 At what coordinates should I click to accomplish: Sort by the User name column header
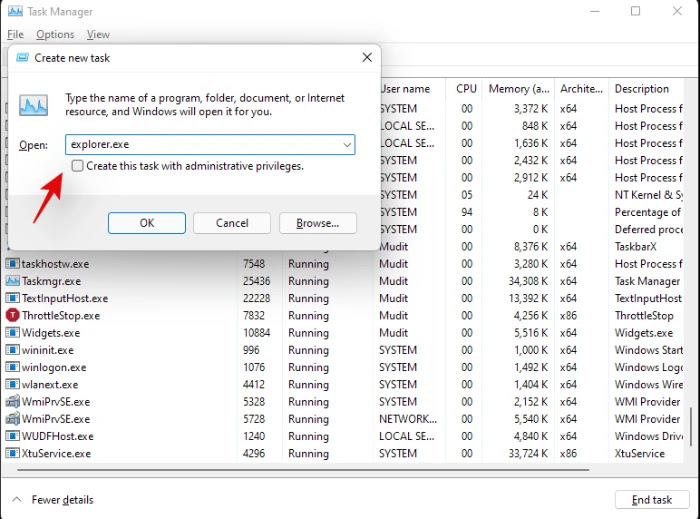[404, 89]
